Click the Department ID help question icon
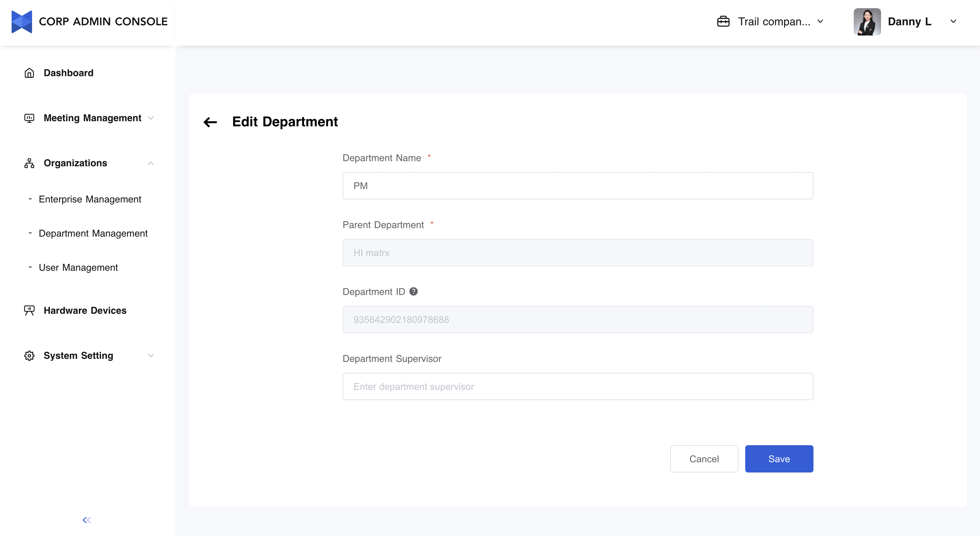 pyautogui.click(x=413, y=292)
